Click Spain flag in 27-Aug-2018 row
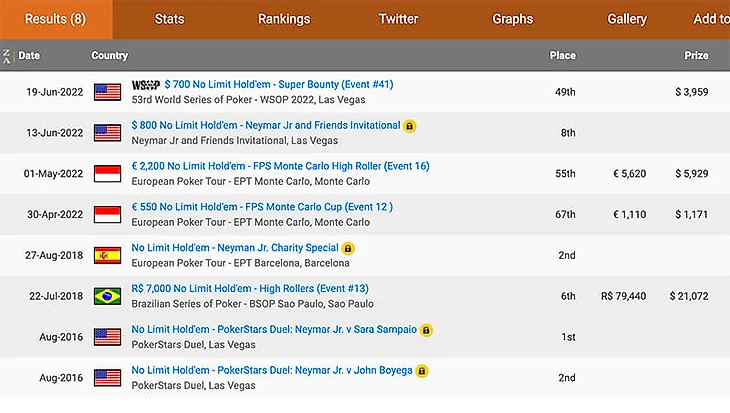This screenshot has width=730, height=413. [108, 255]
